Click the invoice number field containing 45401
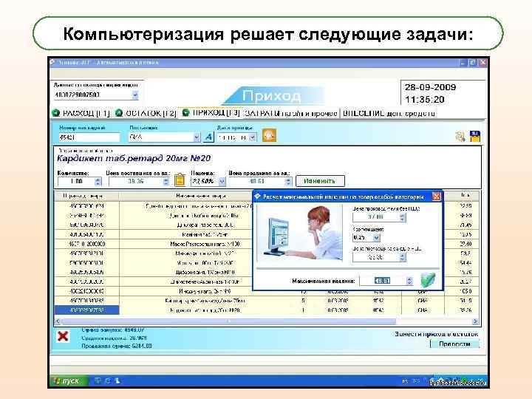Viewport: 532px width, 399px height. 89,137
